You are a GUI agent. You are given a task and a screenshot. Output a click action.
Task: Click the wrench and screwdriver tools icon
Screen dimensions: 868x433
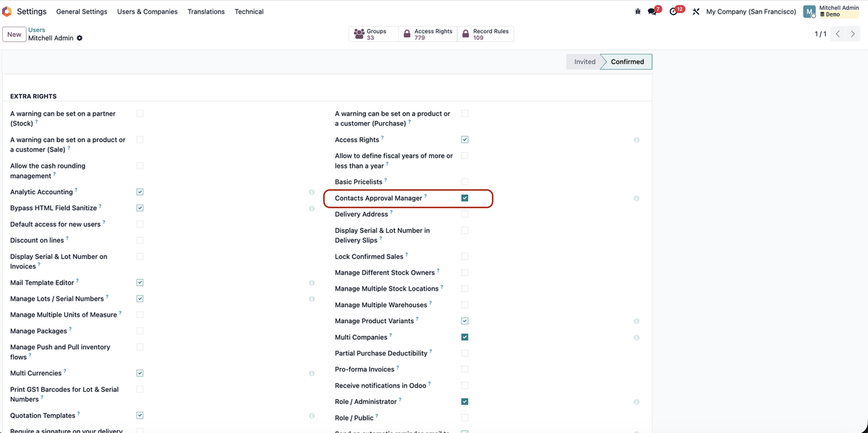tap(696, 12)
